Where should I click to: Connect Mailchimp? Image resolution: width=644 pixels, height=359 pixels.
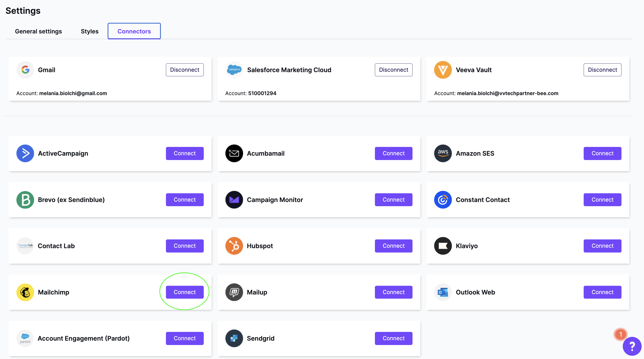coord(184,292)
